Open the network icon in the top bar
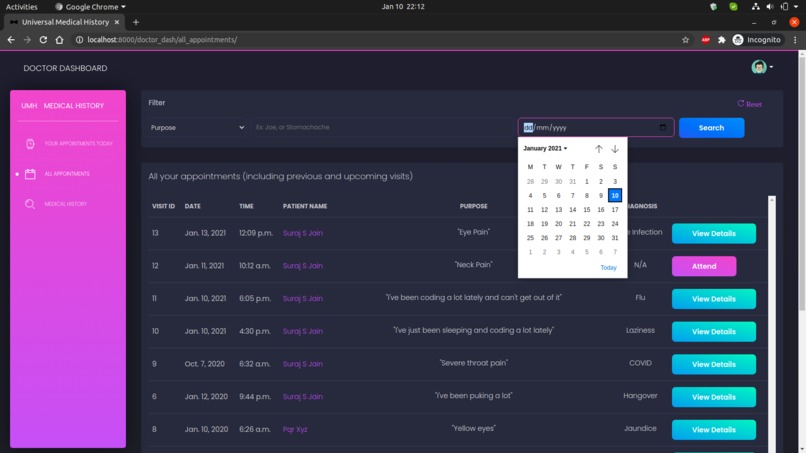This screenshot has height=453, width=806. pos(755,7)
